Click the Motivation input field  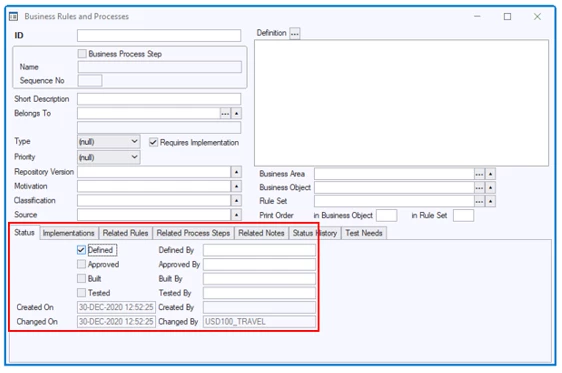pyautogui.click(x=154, y=186)
